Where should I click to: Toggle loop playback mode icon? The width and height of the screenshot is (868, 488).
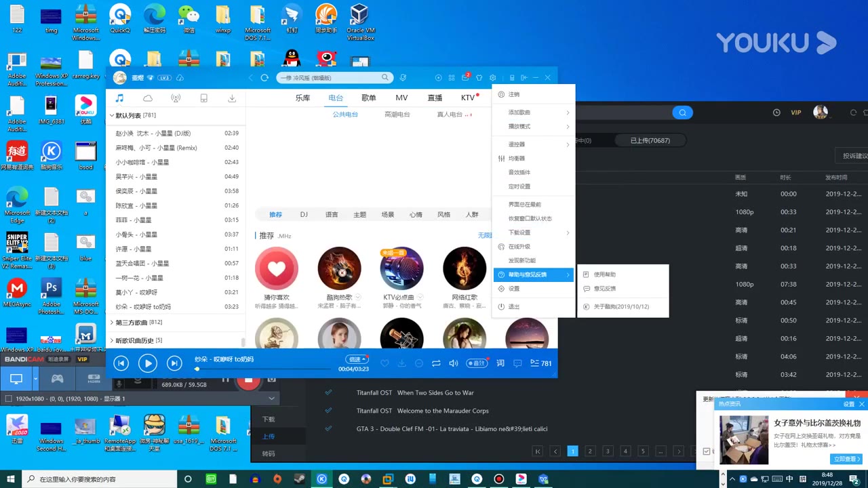(x=436, y=363)
